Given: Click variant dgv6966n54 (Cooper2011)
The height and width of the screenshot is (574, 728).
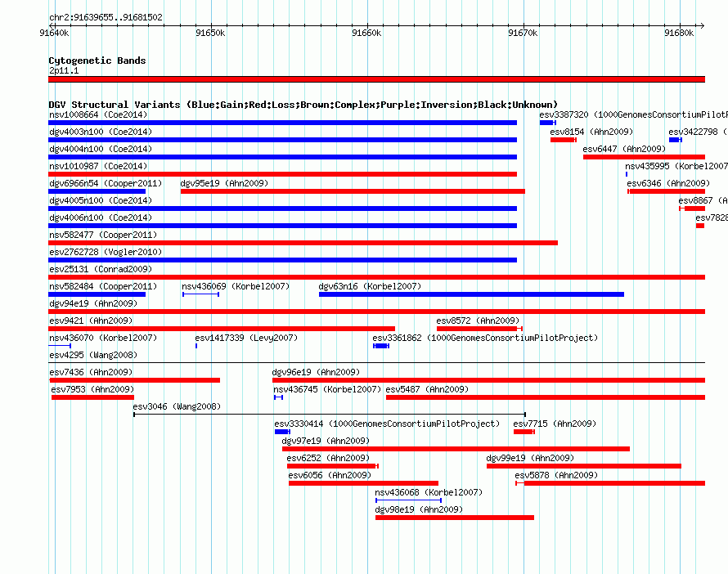Looking at the screenshot, I should point(97,191).
